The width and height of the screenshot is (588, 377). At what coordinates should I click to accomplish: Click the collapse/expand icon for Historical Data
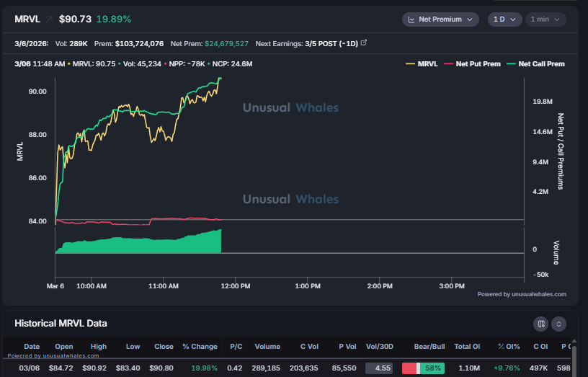click(x=558, y=324)
